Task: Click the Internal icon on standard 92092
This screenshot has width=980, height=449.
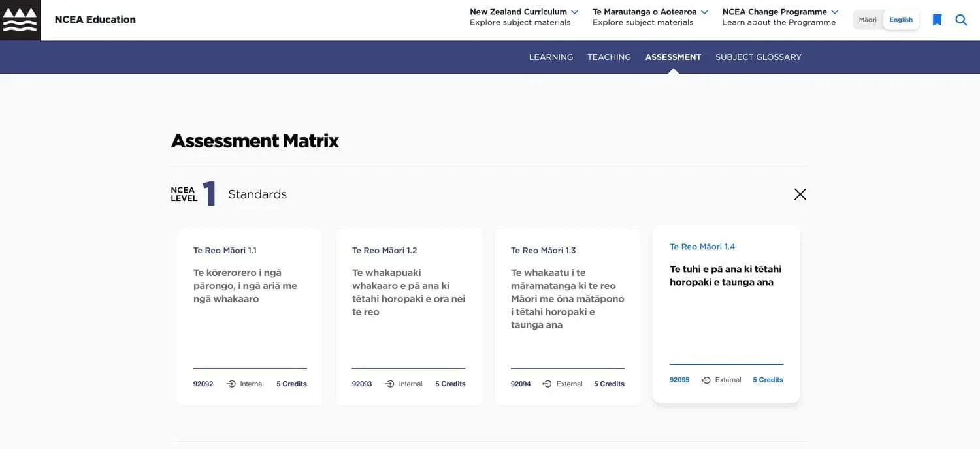Action: click(231, 384)
